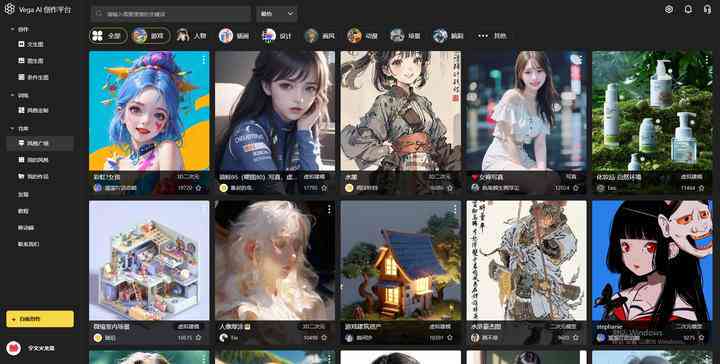
Task: Open three-dot menu on skincare bottles card
Action: (x=707, y=60)
